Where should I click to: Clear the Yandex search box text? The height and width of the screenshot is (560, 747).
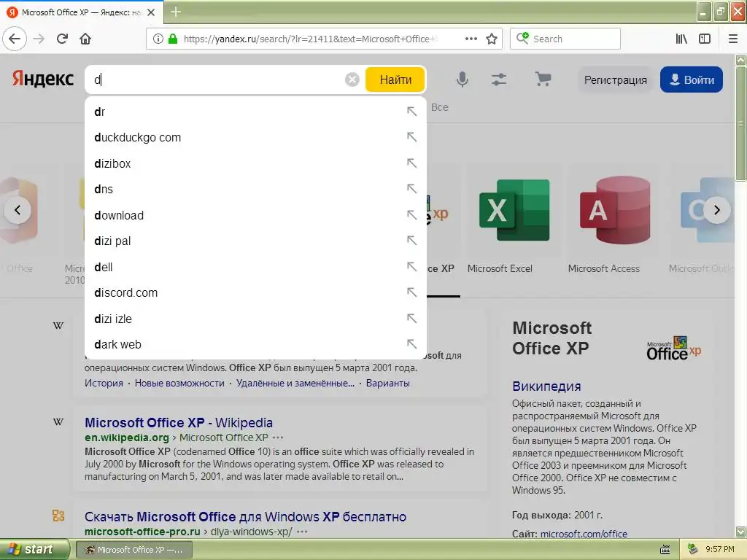[352, 79]
